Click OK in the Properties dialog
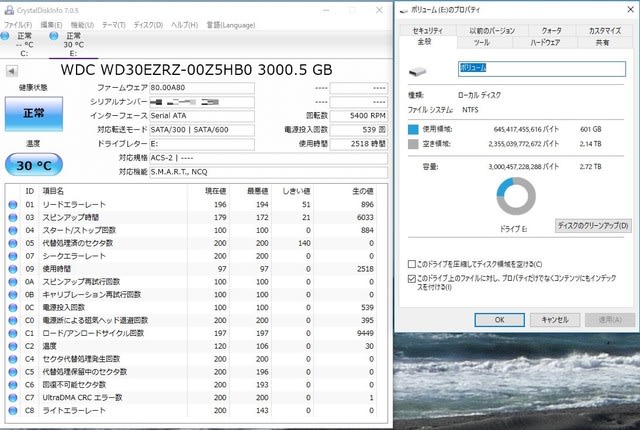Screen dimensions: 640x430 500,320
